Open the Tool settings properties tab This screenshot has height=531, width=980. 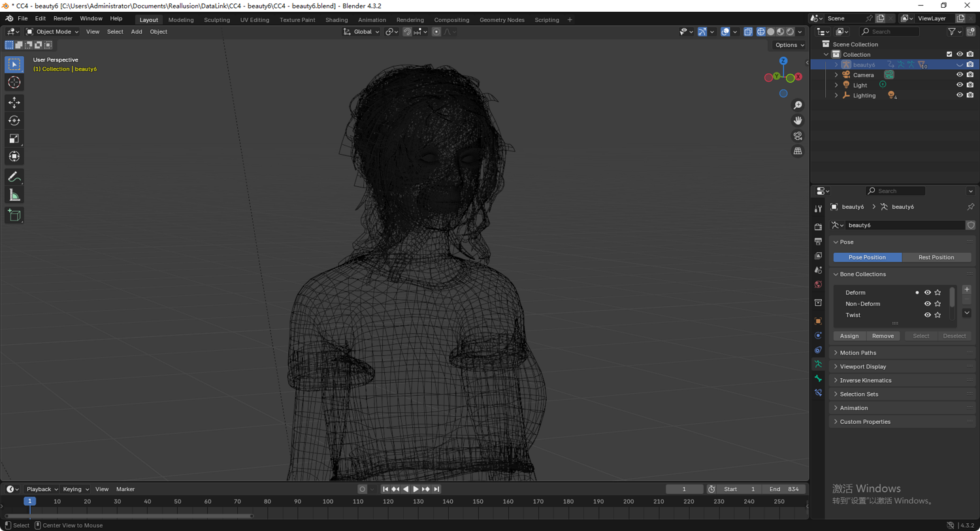coord(818,209)
